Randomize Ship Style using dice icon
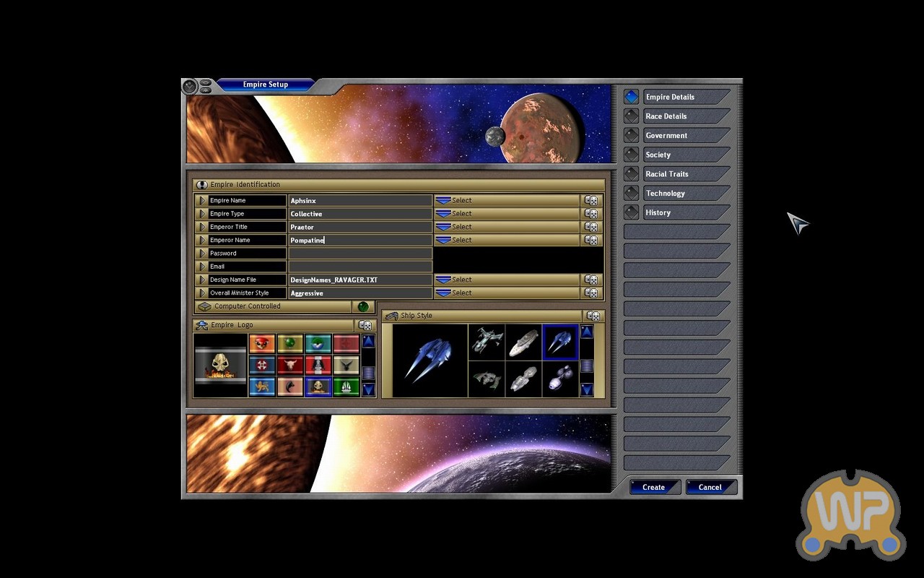 click(593, 316)
